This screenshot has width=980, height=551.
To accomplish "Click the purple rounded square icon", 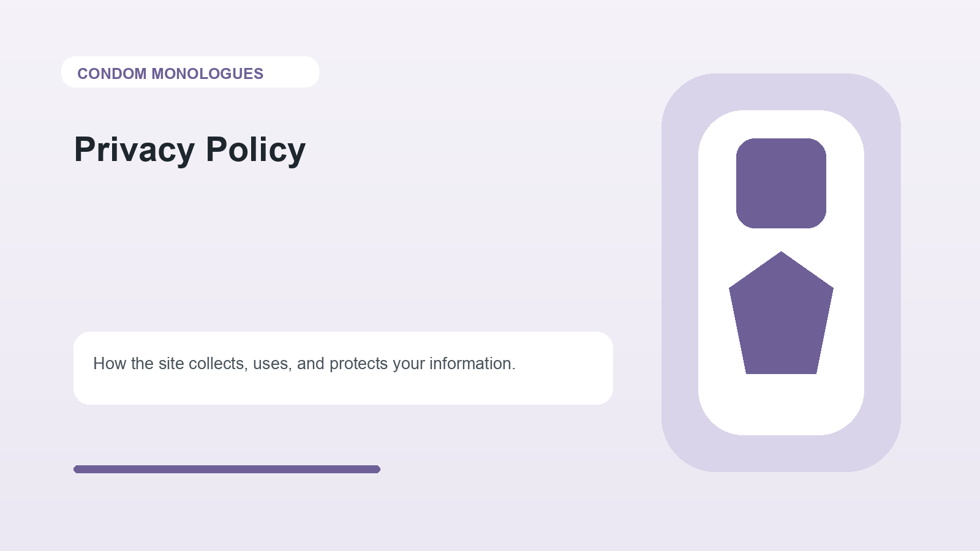I will [781, 183].
